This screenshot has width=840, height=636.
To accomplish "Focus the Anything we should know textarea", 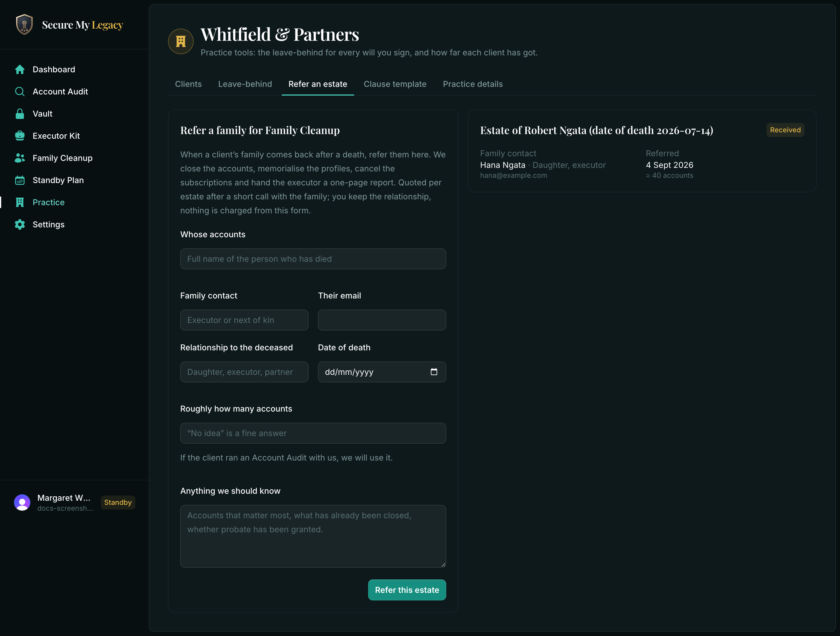I will (x=313, y=536).
